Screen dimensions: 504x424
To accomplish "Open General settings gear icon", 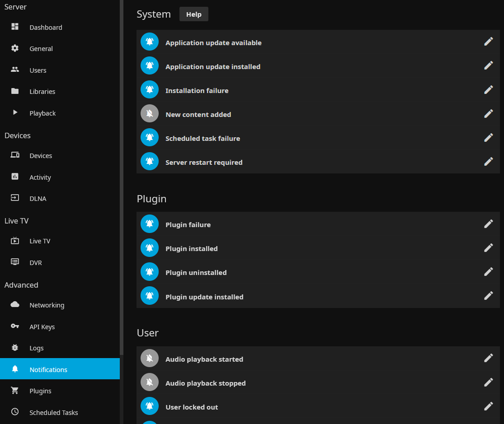I will pyautogui.click(x=15, y=48).
